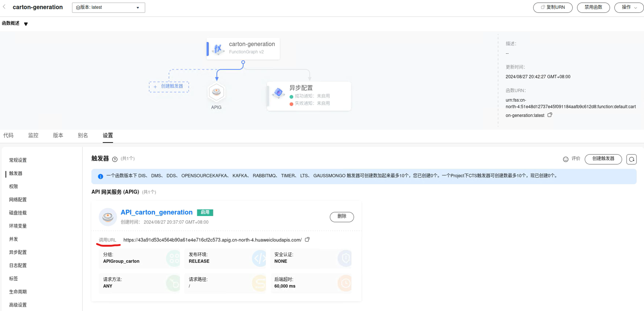Viewport: 644px width, 311px height.
Task: Open 磁盘挂载 in settings sidebar
Action: tap(18, 213)
